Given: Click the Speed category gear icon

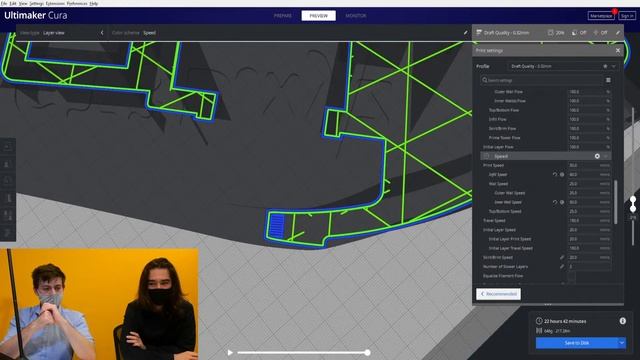Looking at the screenshot, I should [597, 156].
